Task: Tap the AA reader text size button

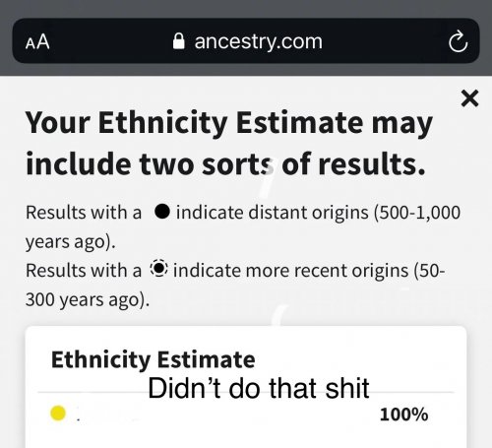Action: [37, 42]
